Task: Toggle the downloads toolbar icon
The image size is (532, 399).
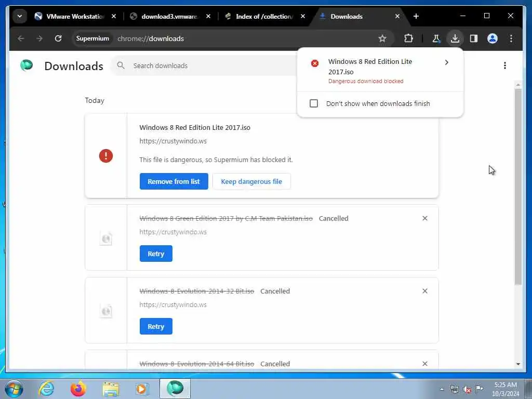Action: (x=455, y=38)
